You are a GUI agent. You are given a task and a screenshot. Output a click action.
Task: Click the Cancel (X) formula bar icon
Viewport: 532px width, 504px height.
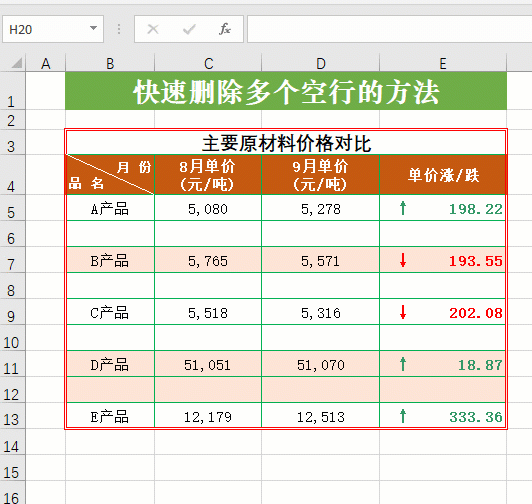(153, 29)
